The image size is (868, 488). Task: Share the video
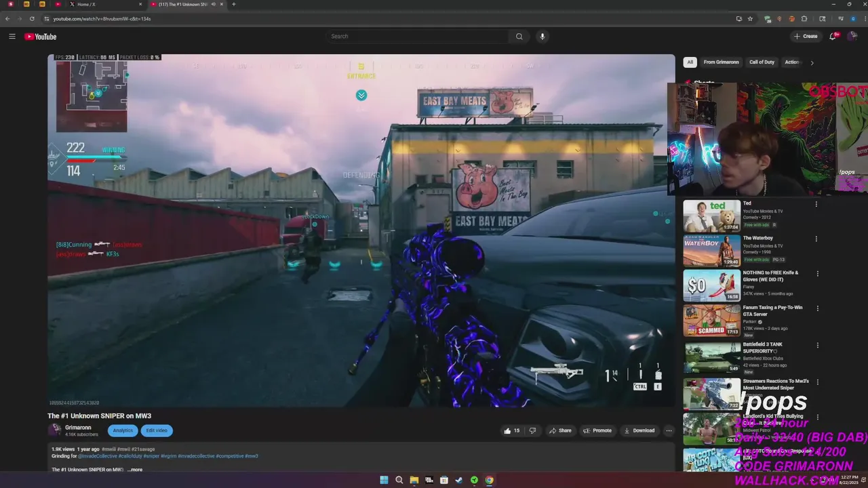point(560,430)
